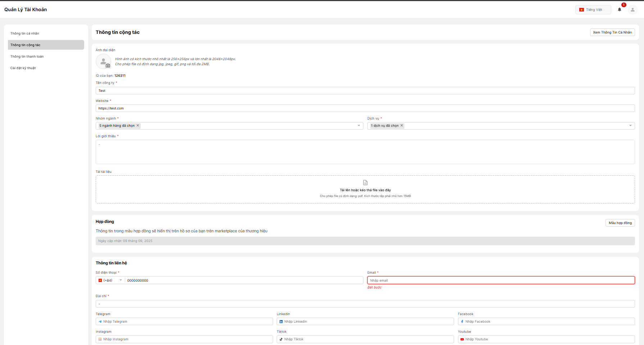Switch to Thông tin cá nhân tab

tap(25, 33)
